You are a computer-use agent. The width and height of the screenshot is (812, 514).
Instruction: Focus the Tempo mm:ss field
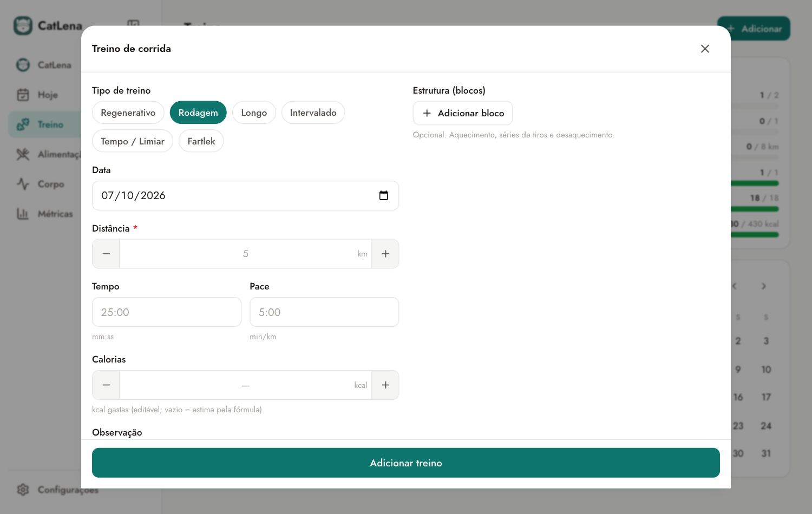[167, 312]
